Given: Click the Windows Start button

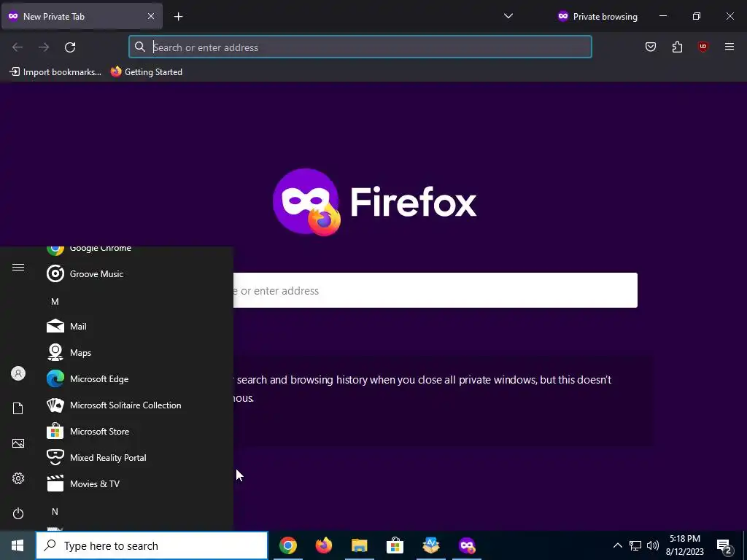Looking at the screenshot, I should pyautogui.click(x=18, y=545).
